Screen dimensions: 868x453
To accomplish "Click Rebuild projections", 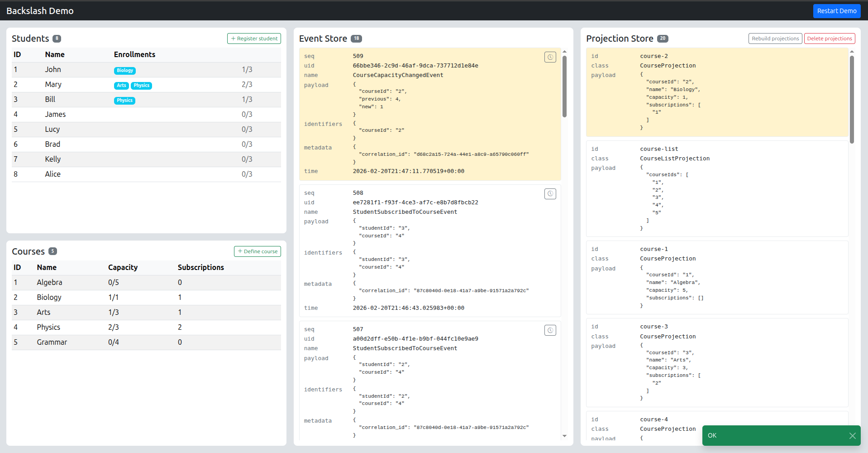I will [775, 39].
